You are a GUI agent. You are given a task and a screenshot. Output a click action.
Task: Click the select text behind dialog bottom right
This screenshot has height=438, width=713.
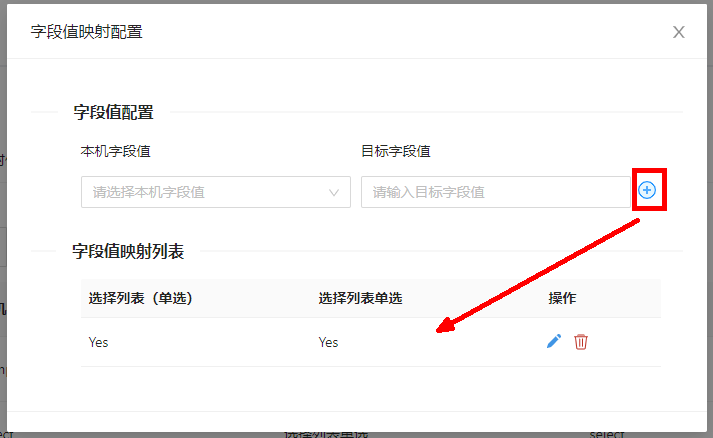607,433
